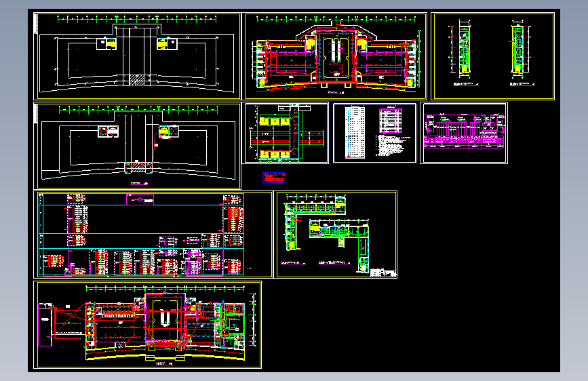Open the small sheet with six yellow equipment boxes

coord(286,133)
